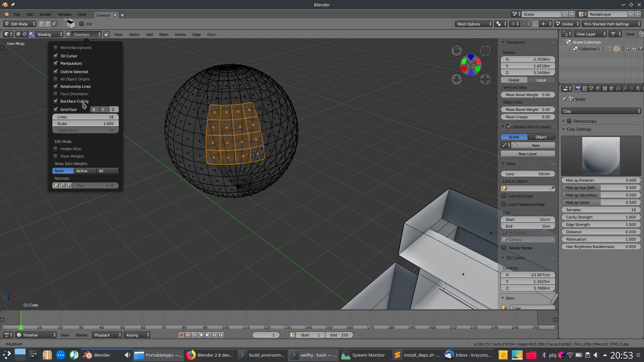Click the pan view gizmo icon
This screenshot has width=644, height=362.
(x=485, y=79)
